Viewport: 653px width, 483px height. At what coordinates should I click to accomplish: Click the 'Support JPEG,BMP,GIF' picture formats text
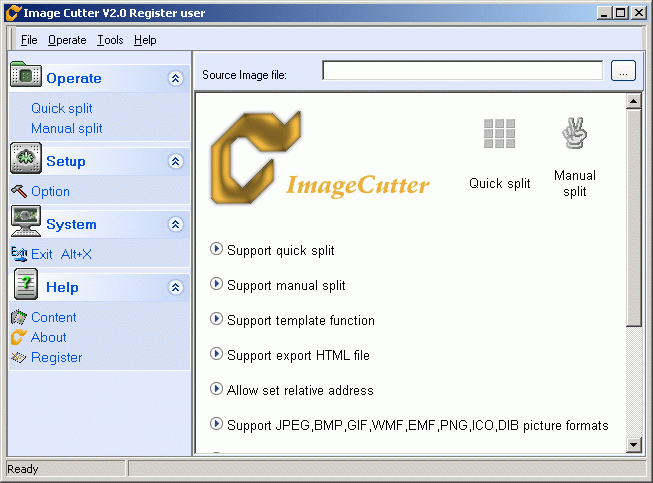click(418, 426)
